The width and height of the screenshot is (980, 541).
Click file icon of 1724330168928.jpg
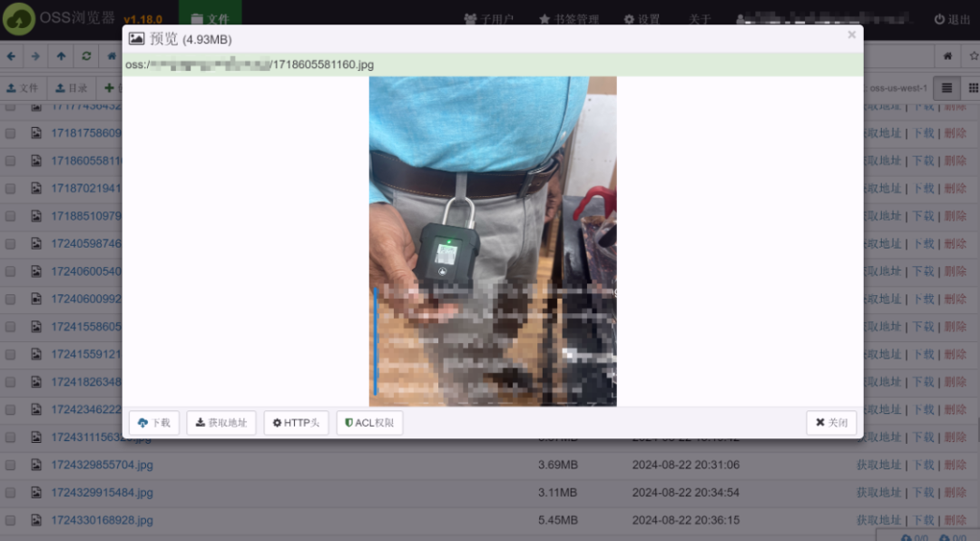[36, 520]
